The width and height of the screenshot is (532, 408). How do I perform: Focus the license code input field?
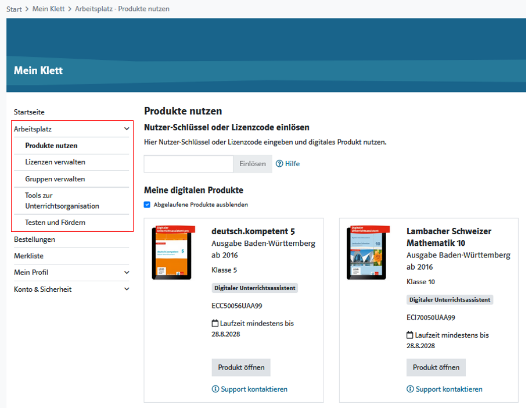[x=188, y=164]
